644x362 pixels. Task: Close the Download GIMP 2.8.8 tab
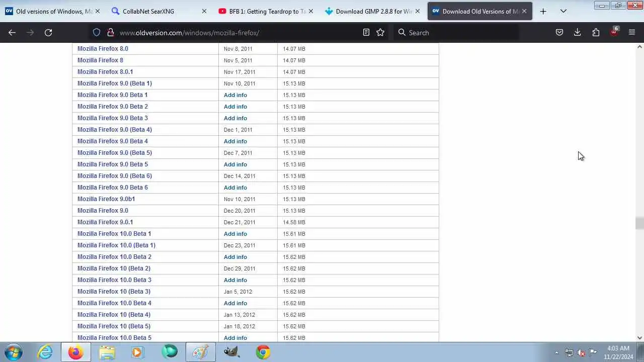coord(417,11)
